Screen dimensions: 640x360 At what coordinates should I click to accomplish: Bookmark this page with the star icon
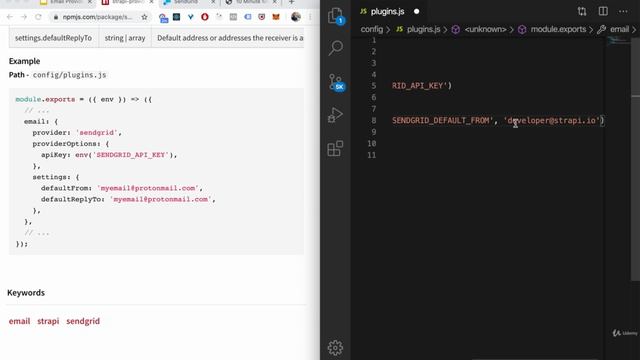pyautogui.click(x=144, y=17)
